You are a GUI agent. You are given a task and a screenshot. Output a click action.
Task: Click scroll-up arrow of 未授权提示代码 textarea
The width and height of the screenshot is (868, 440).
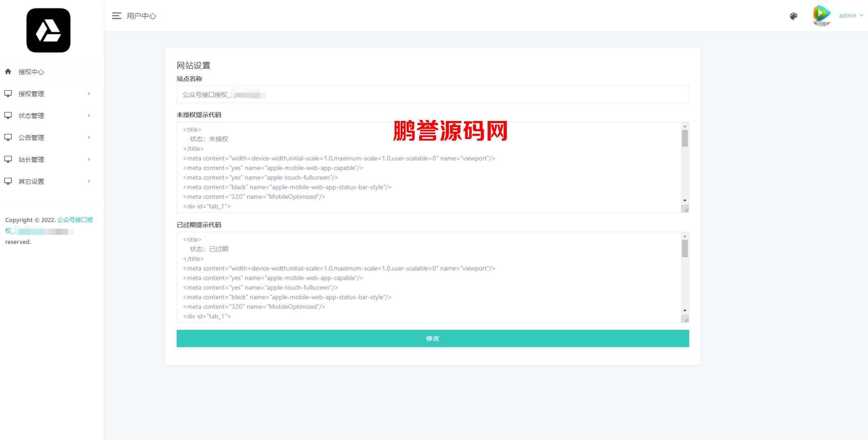pos(685,126)
